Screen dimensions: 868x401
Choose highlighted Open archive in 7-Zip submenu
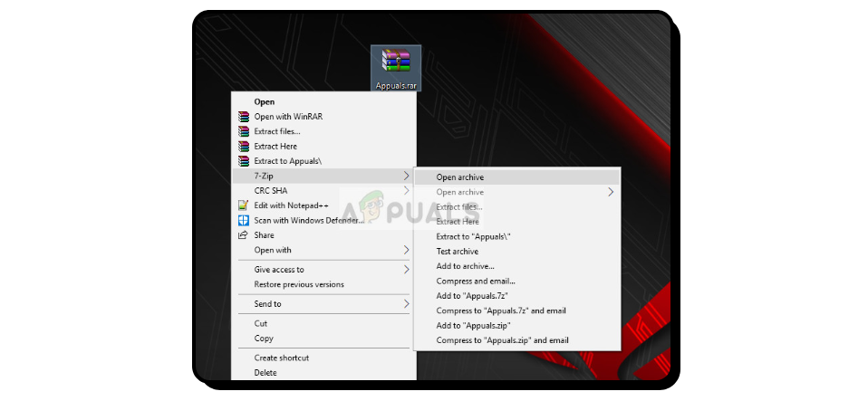point(517,177)
